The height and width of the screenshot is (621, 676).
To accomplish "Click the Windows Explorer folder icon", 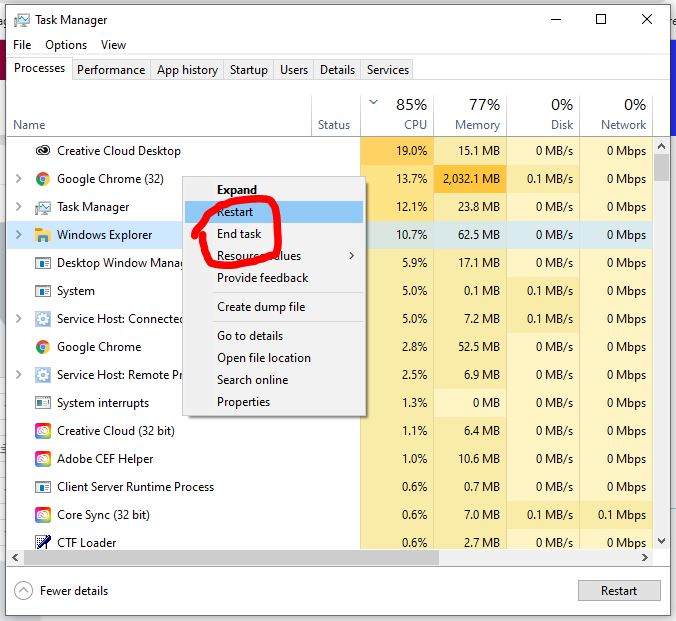I will pos(43,235).
